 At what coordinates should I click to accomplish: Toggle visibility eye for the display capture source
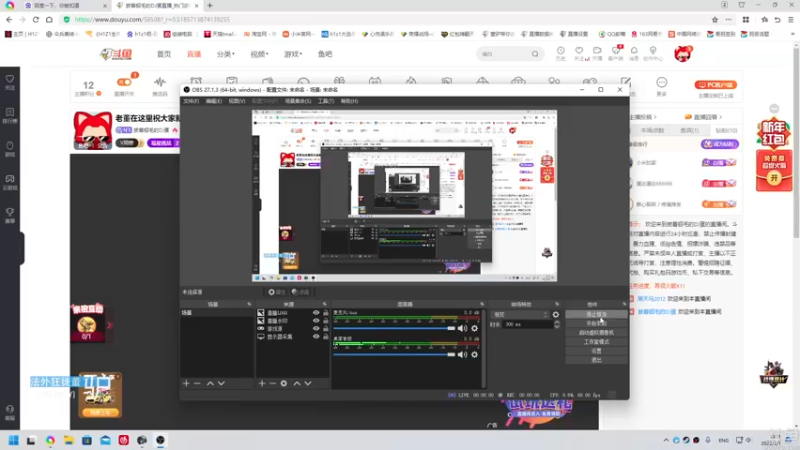pos(316,337)
